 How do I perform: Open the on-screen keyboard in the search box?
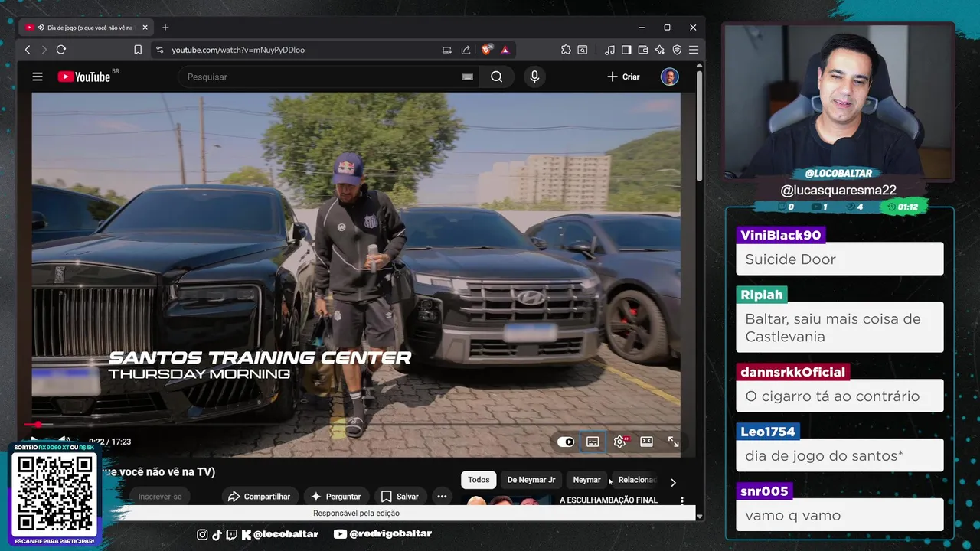(x=468, y=77)
